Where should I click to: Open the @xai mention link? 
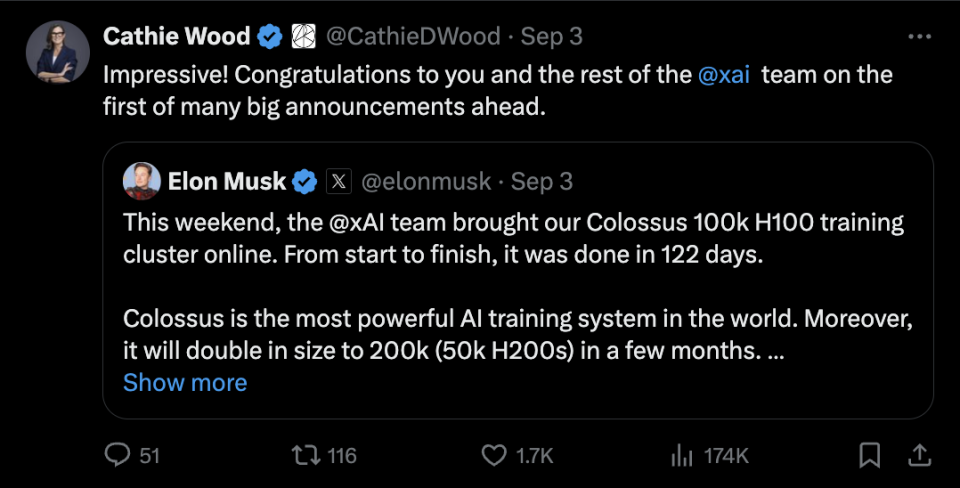(x=724, y=75)
